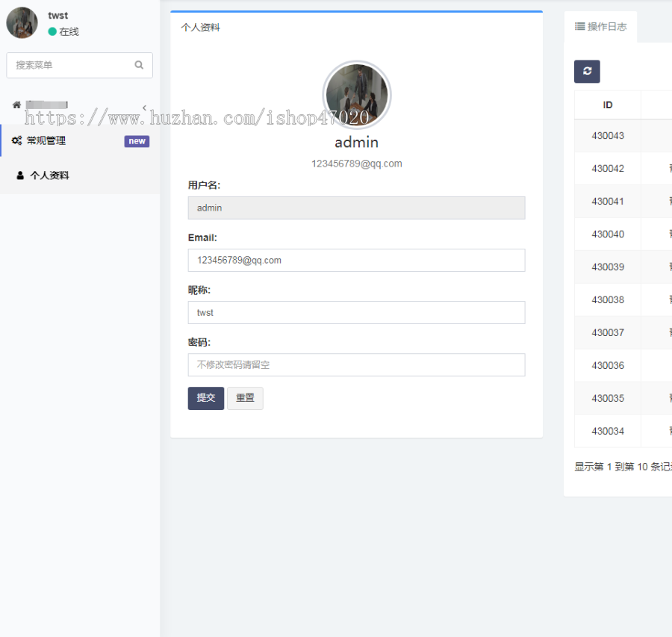Screen dimensions: 672x637
Task: Select log row ID 430038
Action: [x=608, y=299]
